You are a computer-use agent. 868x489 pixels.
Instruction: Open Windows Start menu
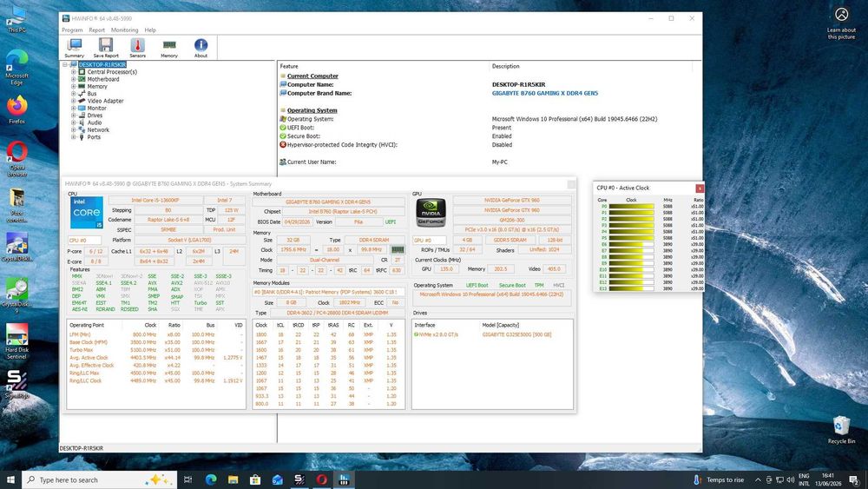tap(10, 479)
